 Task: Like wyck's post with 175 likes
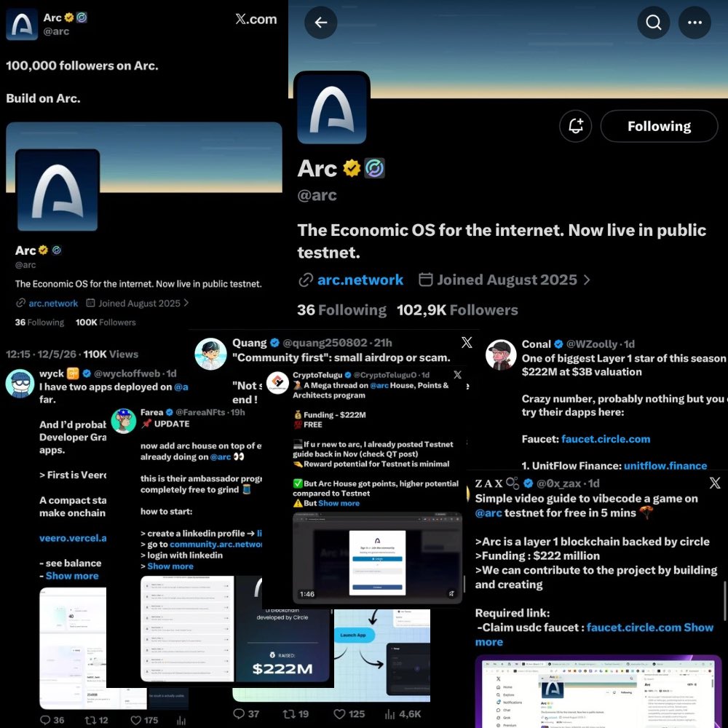(135, 720)
